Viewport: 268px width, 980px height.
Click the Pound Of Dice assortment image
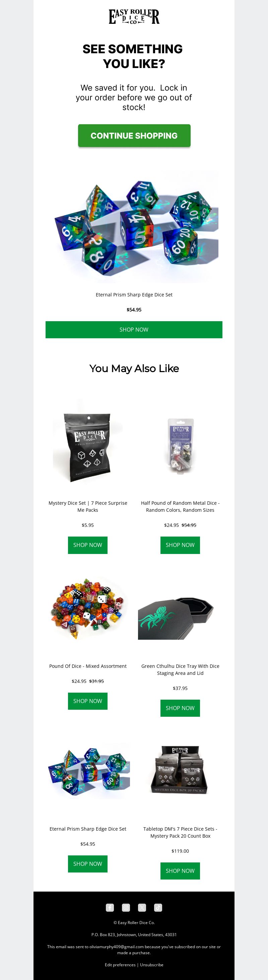click(87, 608)
